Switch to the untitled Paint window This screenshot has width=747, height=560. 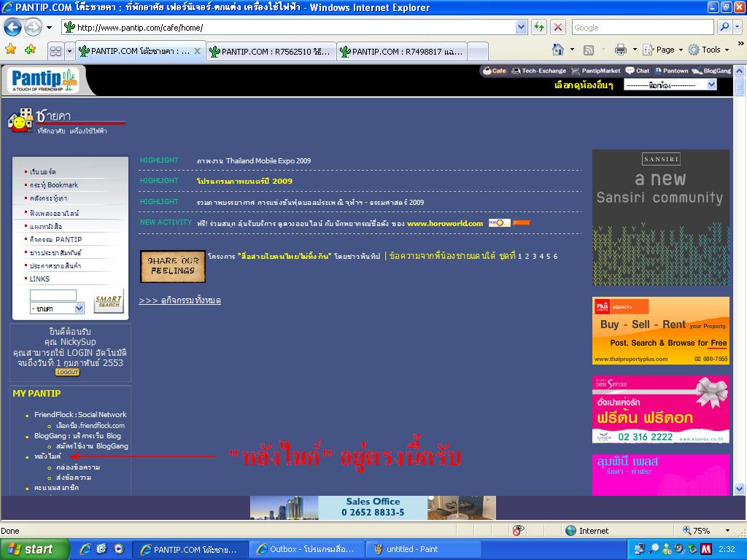pyautogui.click(x=424, y=549)
